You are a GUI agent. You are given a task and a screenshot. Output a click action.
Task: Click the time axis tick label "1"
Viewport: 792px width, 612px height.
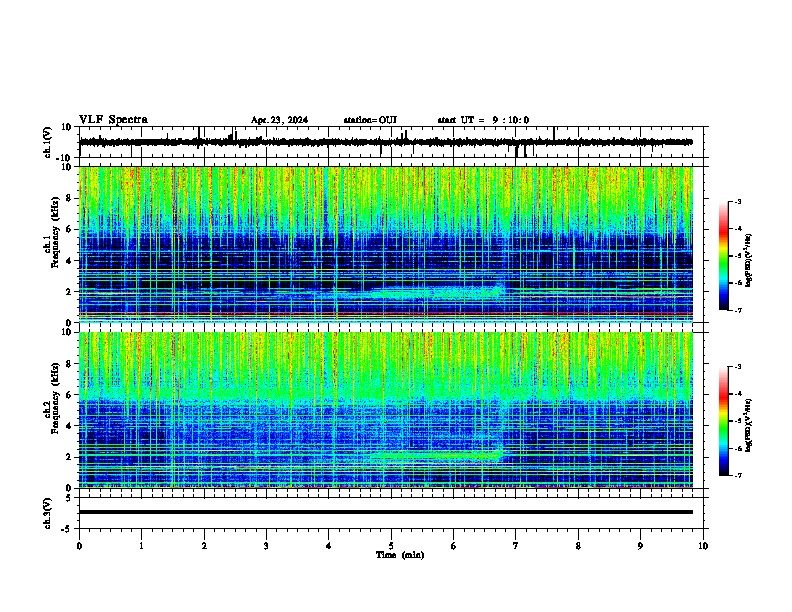tap(141, 546)
